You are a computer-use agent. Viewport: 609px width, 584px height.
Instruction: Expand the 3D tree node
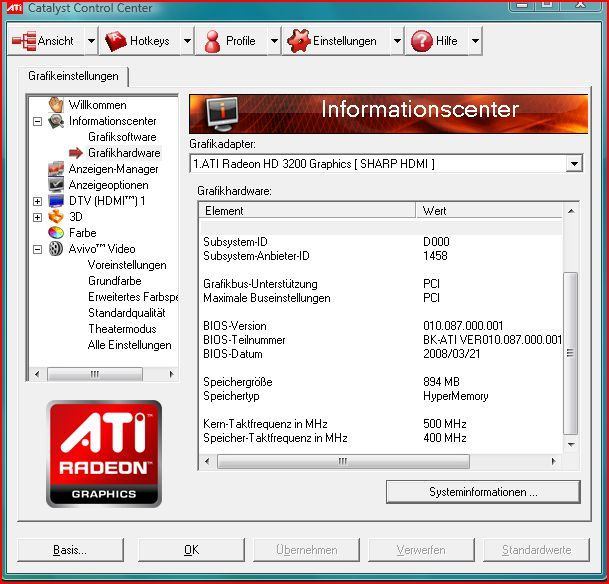37,217
